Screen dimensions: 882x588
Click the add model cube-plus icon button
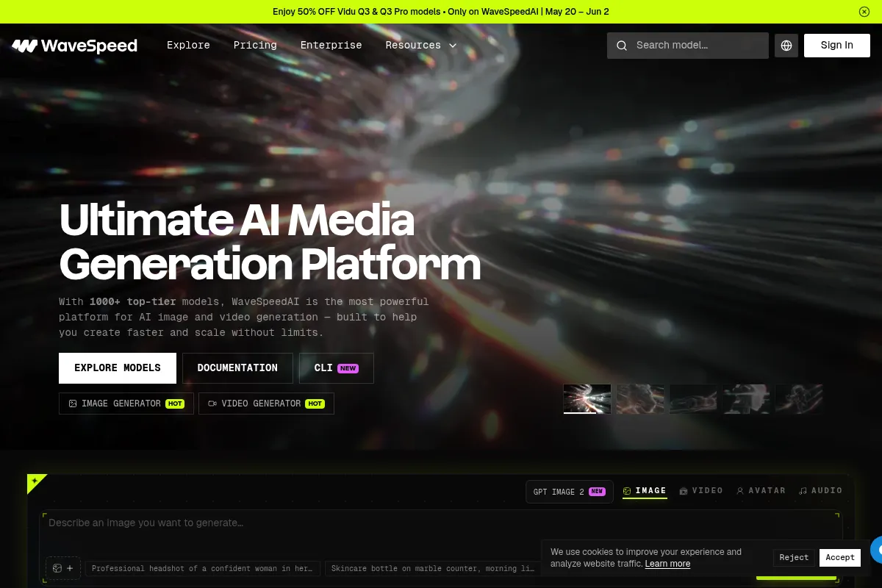point(63,568)
